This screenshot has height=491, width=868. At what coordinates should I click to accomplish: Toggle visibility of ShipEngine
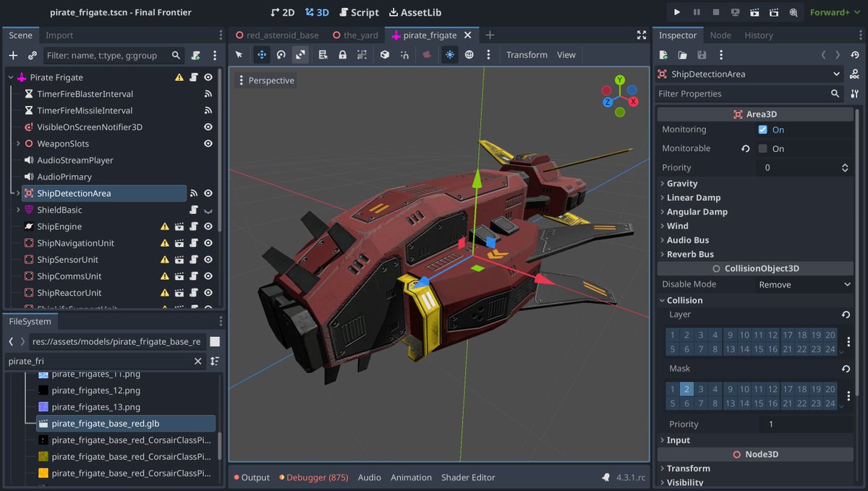pos(208,226)
